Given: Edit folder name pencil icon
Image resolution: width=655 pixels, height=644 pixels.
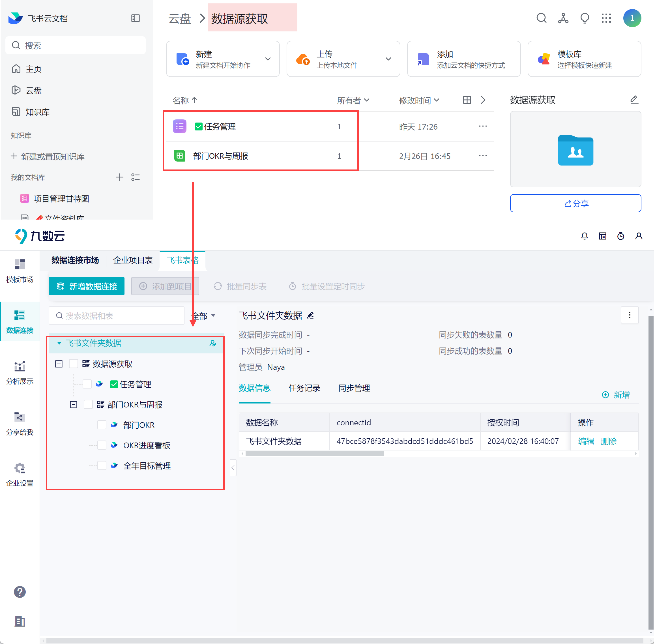Looking at the screenshot, I should click(x=634, y=100).
